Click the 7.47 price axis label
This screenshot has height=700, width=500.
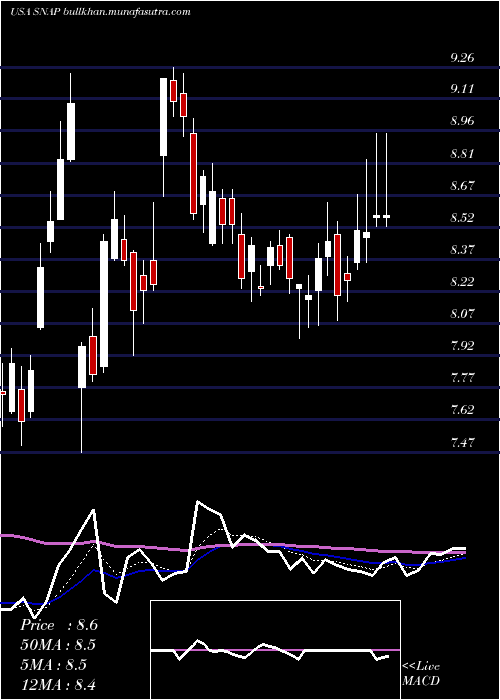click(x=462, y=442)
